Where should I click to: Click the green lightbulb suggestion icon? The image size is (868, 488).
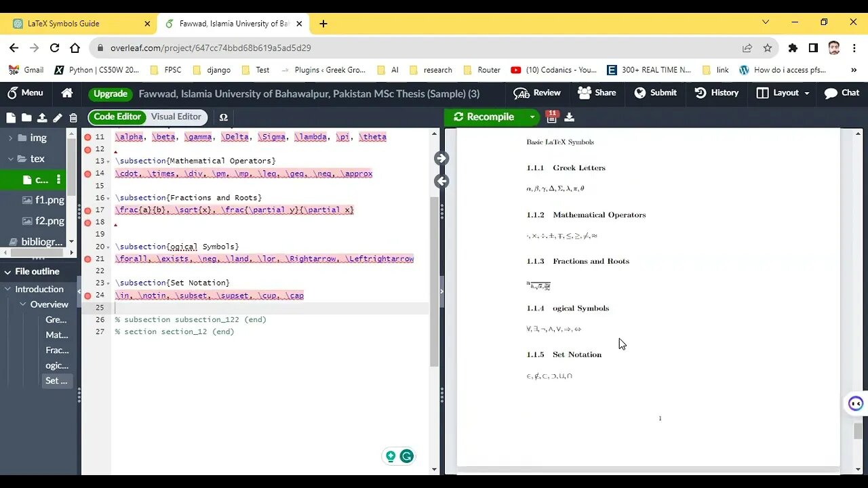click(391, 456)
